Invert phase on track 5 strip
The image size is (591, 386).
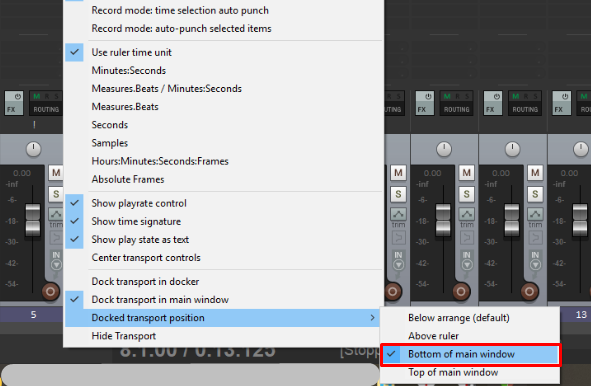56,237
